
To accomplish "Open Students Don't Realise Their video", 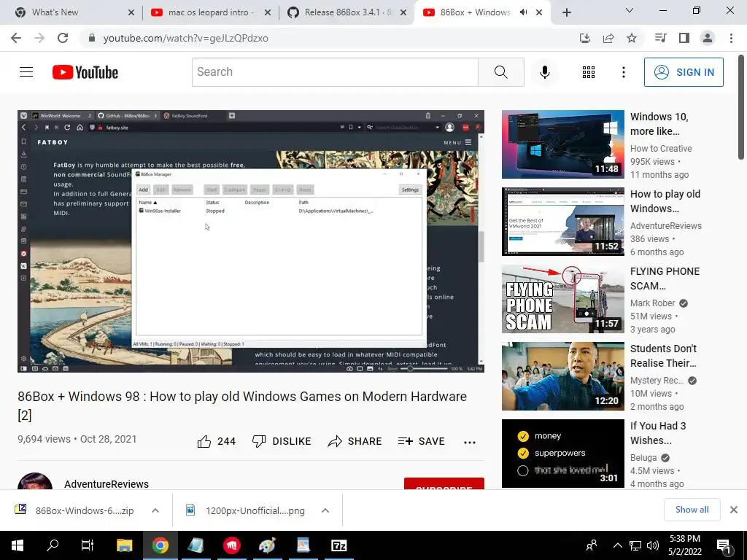I will point(562,376).
